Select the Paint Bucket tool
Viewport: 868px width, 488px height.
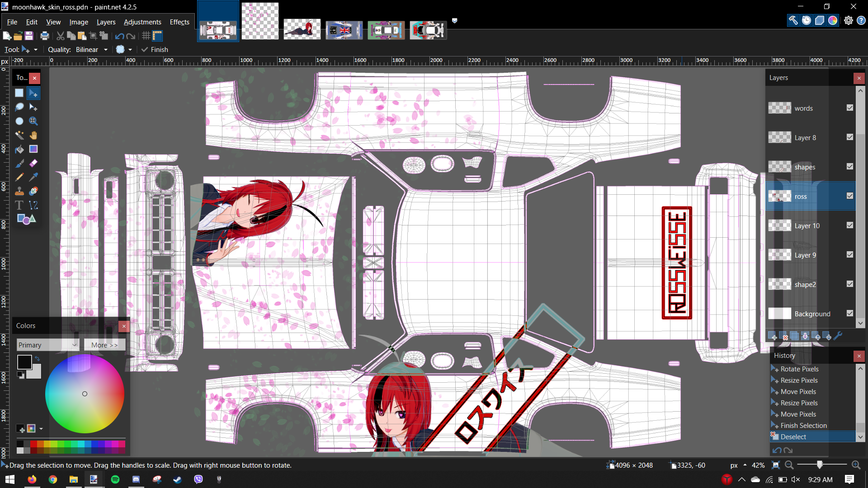tap(19, 149)
